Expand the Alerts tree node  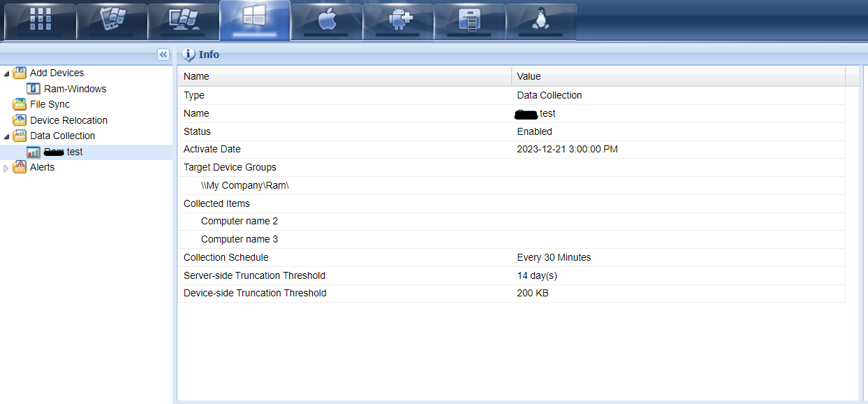(6, 167)
